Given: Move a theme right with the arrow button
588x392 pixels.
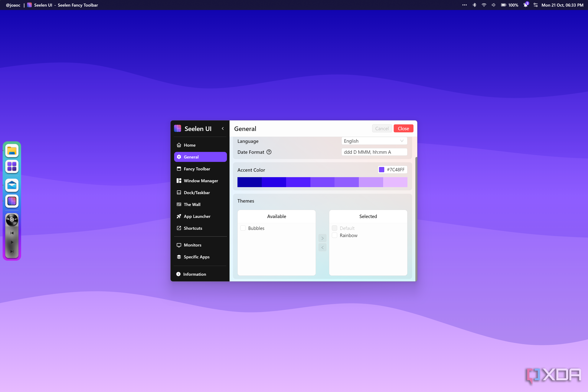Looking at the screenshot, I should (x=322, y=238).
